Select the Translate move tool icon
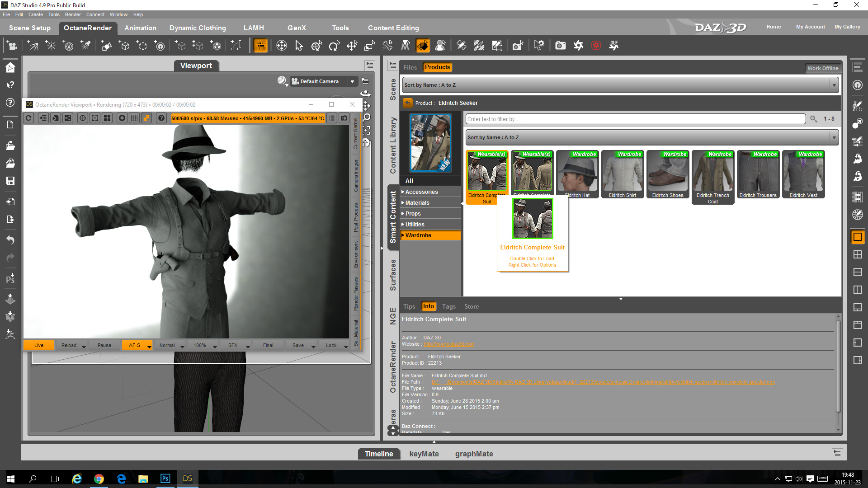The width and height of the screenshot is (868, 488). coord(352,45)
